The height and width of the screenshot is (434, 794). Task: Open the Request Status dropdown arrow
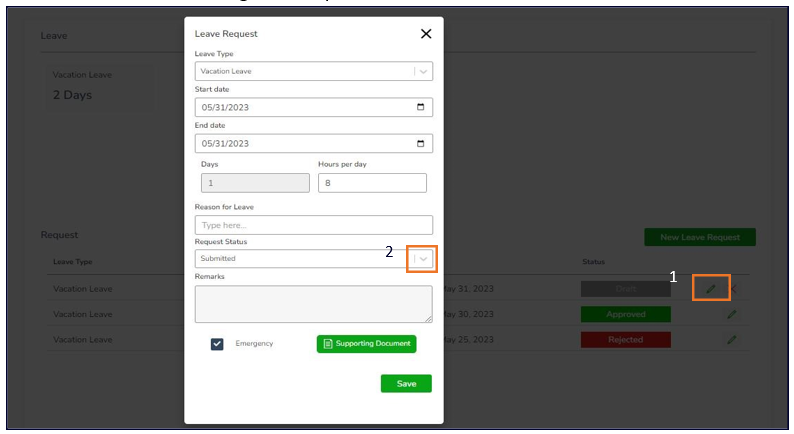pos(424,259)
